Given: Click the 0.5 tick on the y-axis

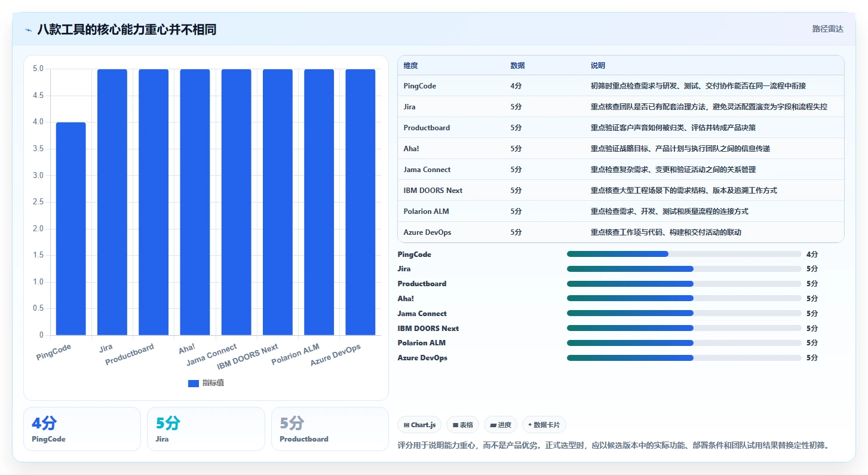Looking at the screenshot, I should click(x=38, y=308).
